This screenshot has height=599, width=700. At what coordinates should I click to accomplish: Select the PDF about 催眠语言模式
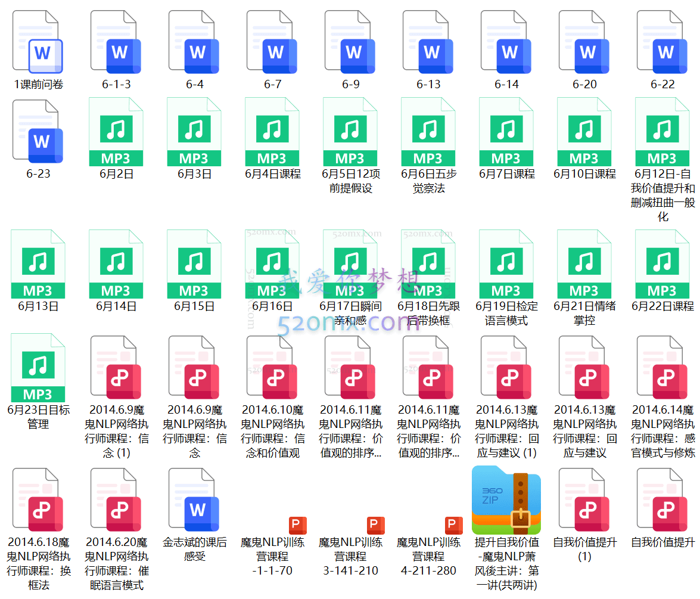point(116,504)
